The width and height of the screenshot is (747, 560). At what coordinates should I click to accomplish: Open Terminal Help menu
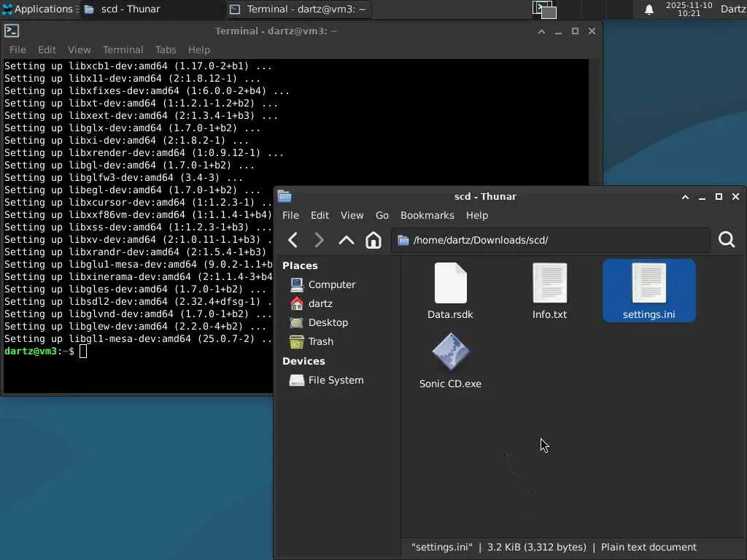[x=198, y=50]
